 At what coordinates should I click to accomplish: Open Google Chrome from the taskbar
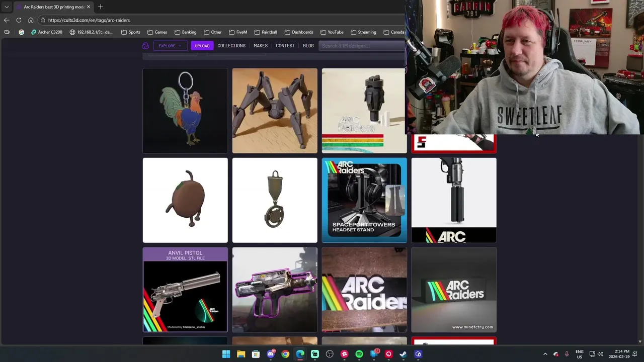(x=285, y=354)
